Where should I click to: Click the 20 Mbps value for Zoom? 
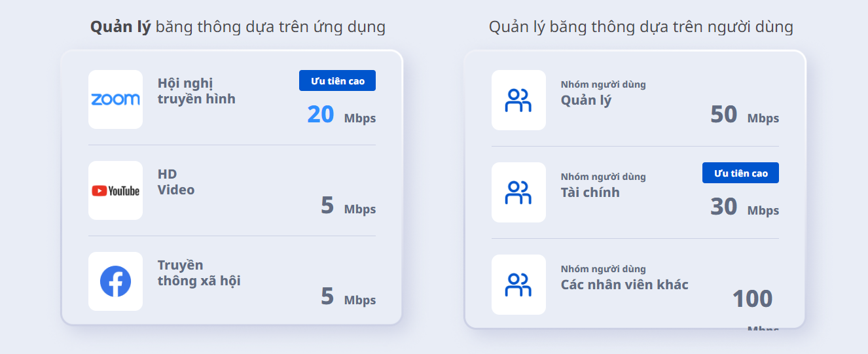pyautogui.click(x=340, y=115)
